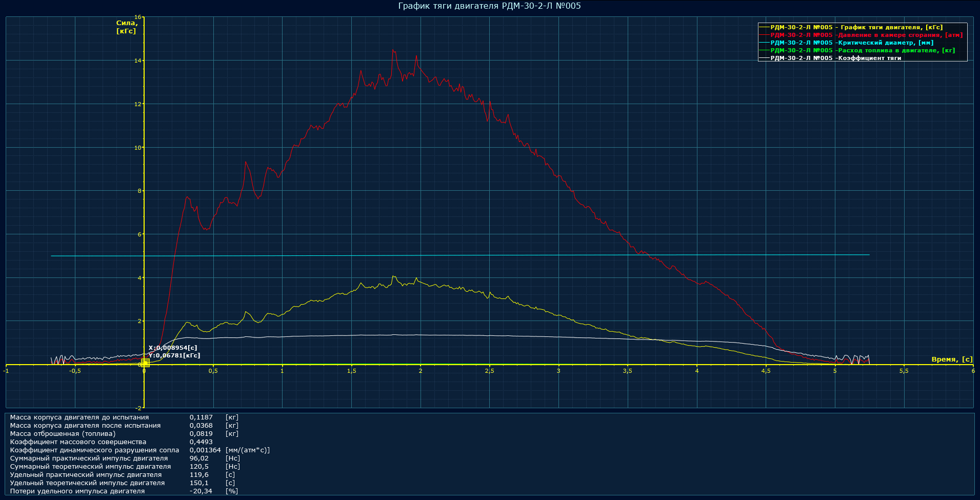The height and width of the screenshot is (500, 980).
Task: Click the Y axis tick value 16
Action: click(x=137, y=17)
